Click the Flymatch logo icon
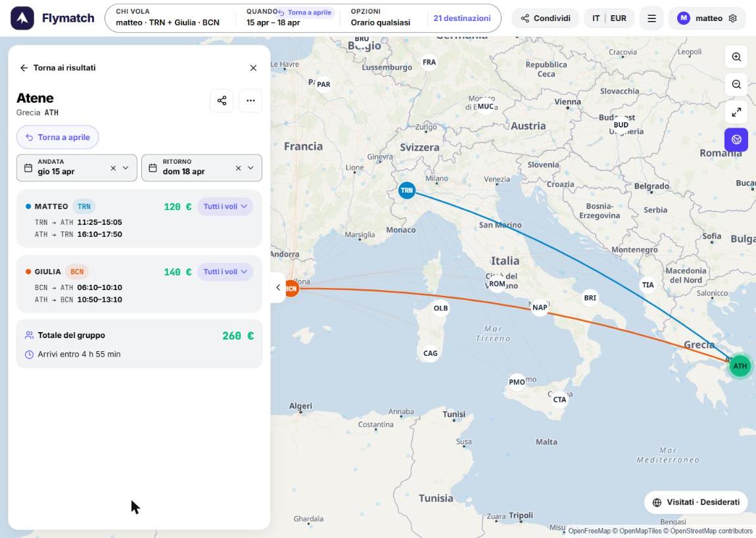This screenshot has height=538, width=756. point(22,18)
